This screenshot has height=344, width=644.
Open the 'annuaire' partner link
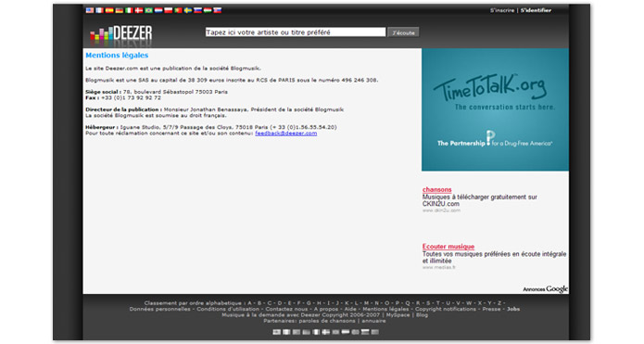point(373,321)
